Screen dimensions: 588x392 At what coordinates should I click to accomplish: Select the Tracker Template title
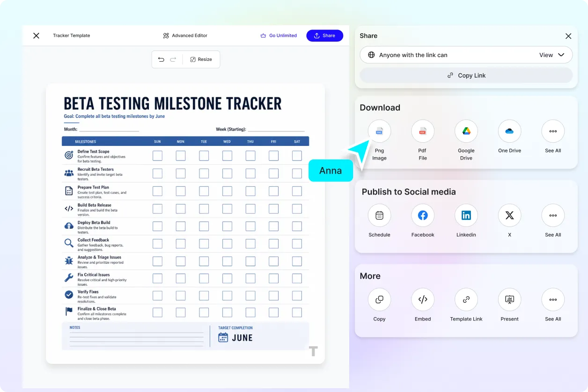[x=72, y=36]
